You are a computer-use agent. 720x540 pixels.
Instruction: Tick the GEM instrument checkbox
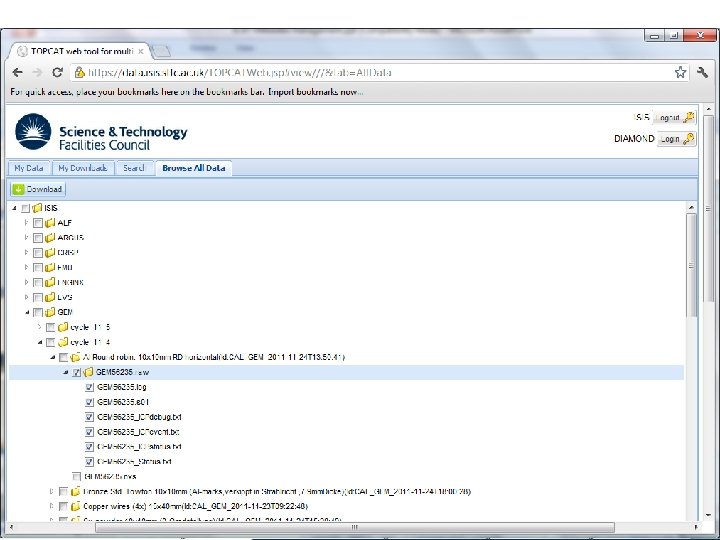click(38, 313)
